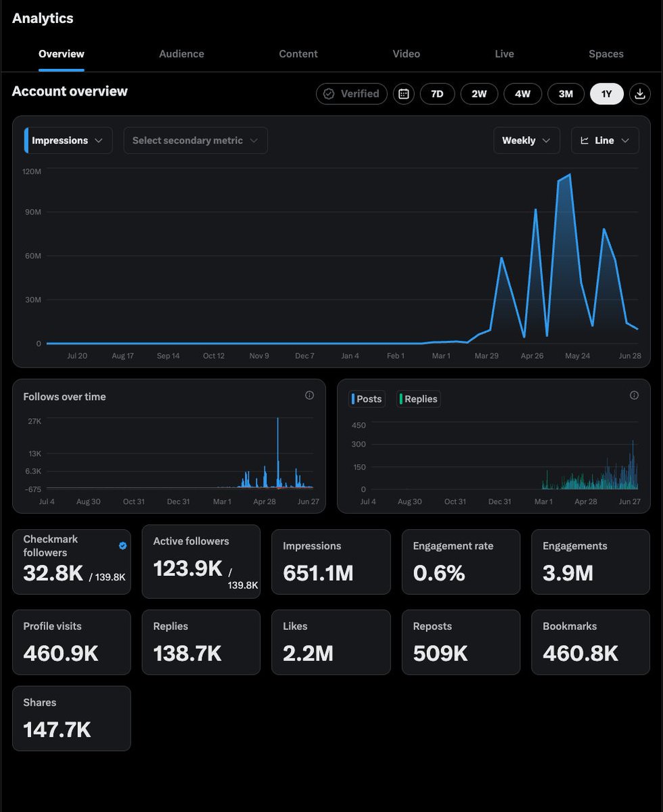Switch to the Video tab
The image size is (663, 812).
(407, 54)
